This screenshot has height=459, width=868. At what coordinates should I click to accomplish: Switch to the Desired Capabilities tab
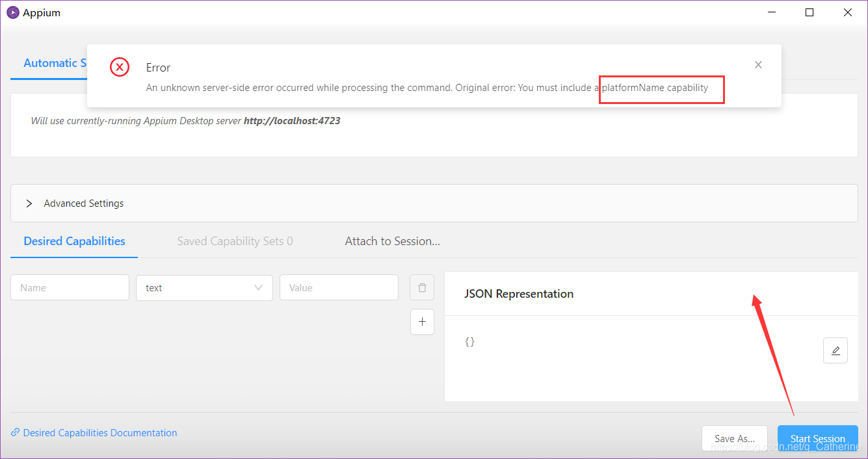[x=74, y=241]
